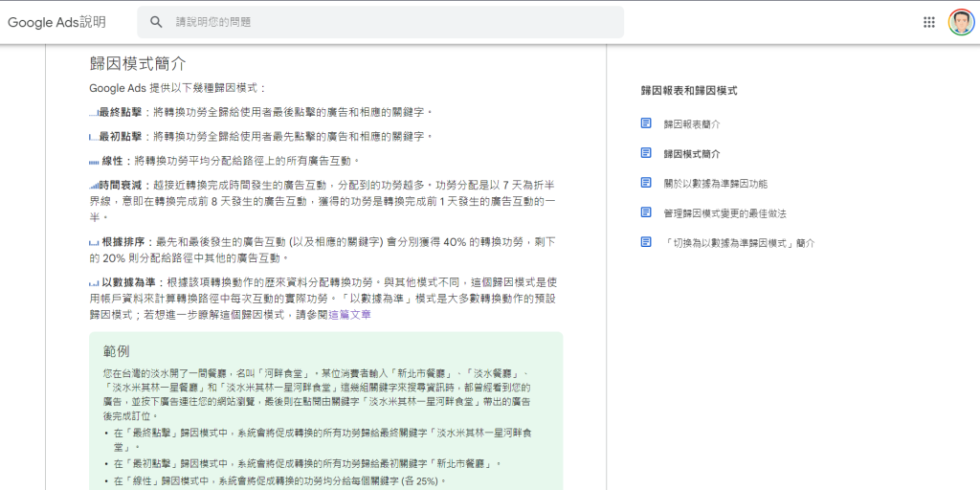Click the bold term 根據排序

point(123,242)
